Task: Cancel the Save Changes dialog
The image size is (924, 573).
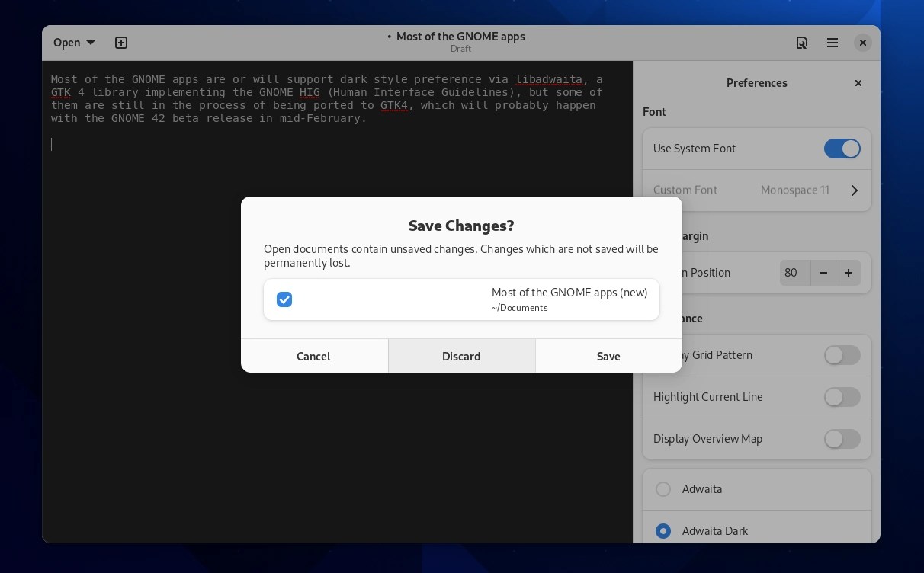Action: 314,356
